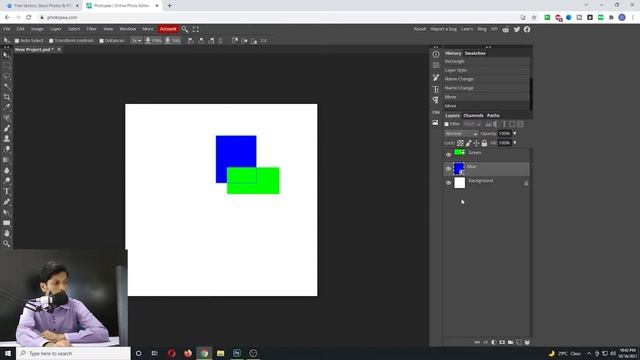Switch to the Channels tab
This screenshot has width=640, height=360.
point(473,116)
